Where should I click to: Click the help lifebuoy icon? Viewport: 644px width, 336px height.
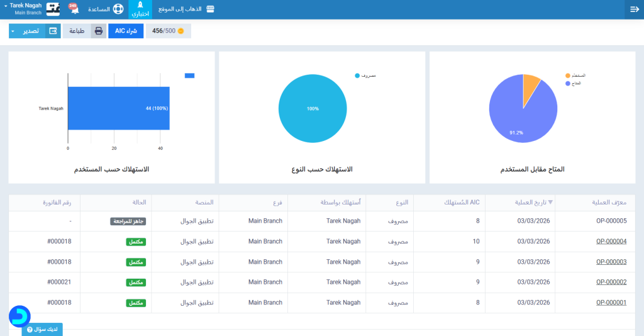pos(118,9)
